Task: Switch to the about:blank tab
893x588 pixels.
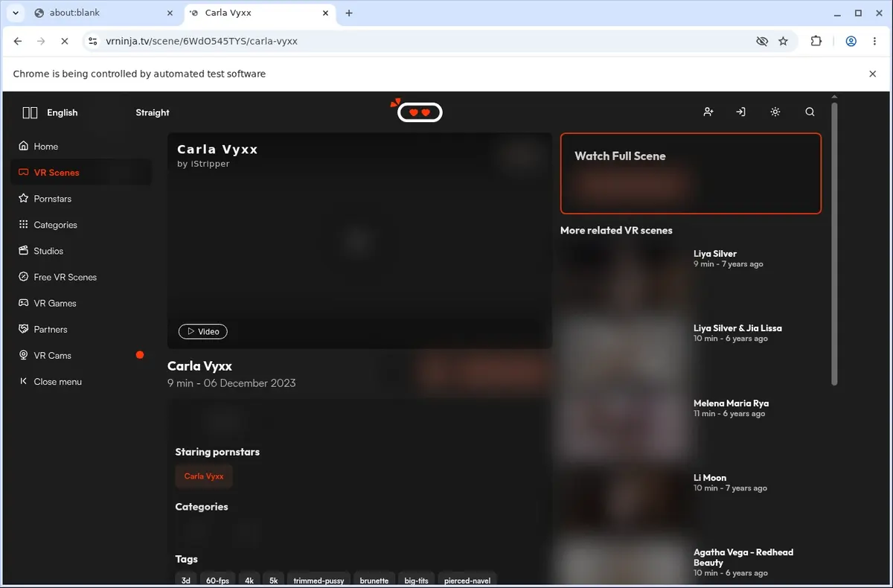Action: (104, 13)
